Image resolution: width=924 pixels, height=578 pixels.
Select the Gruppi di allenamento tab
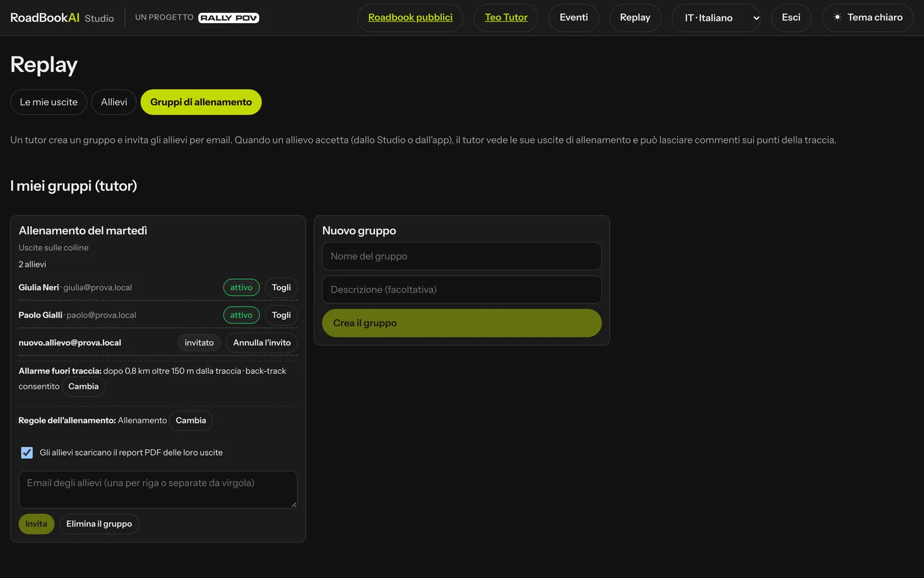click(201, 102)
